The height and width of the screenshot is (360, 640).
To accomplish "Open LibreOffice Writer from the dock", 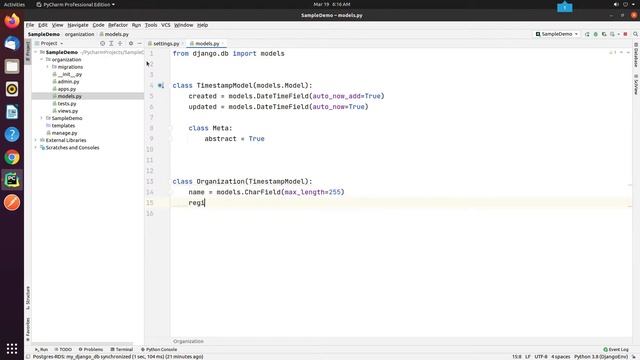I will click(12, 111).
